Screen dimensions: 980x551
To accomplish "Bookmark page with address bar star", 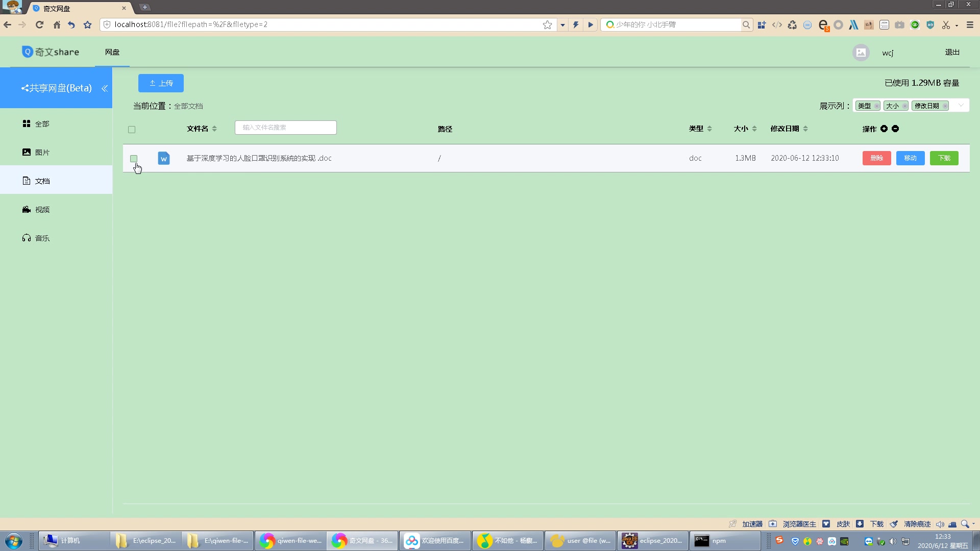I will click(x=547, y=24).
